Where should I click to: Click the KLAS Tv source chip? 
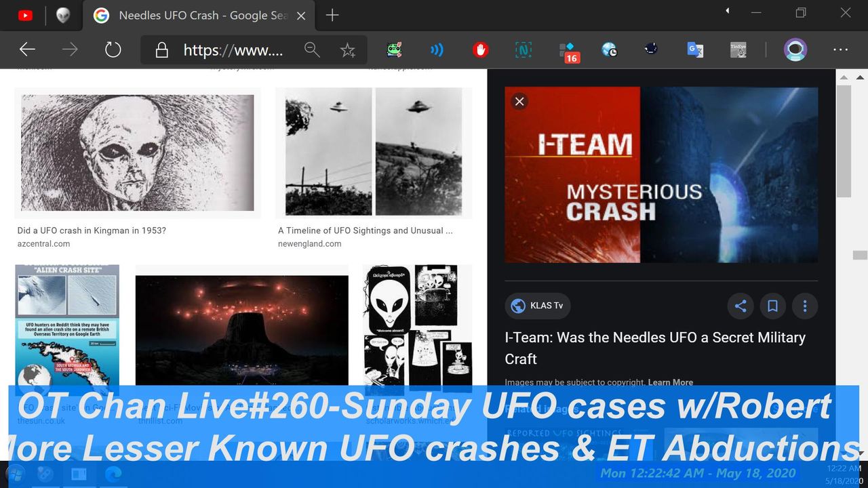point(538,306)
